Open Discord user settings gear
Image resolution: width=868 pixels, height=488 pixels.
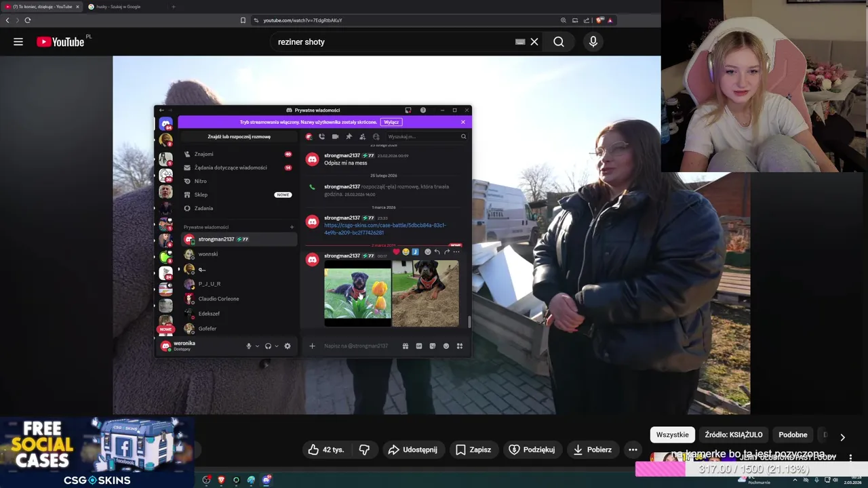click(288, 346)
